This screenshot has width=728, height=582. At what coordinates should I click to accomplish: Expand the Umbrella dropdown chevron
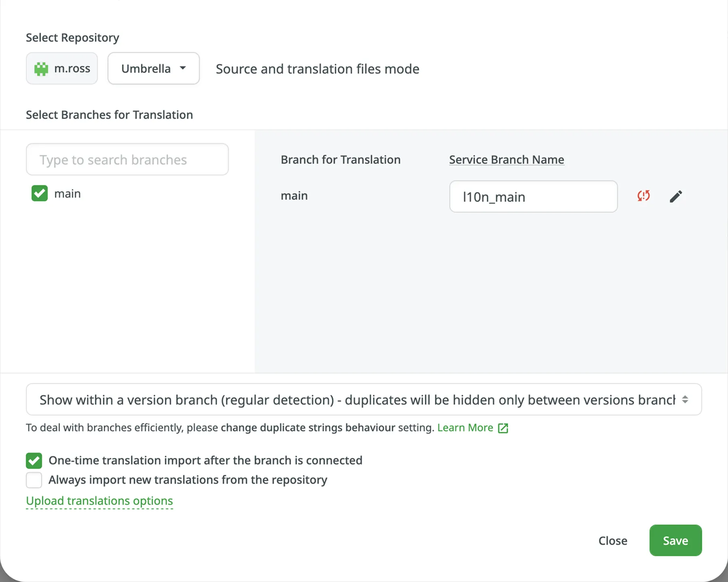[183, 68]
